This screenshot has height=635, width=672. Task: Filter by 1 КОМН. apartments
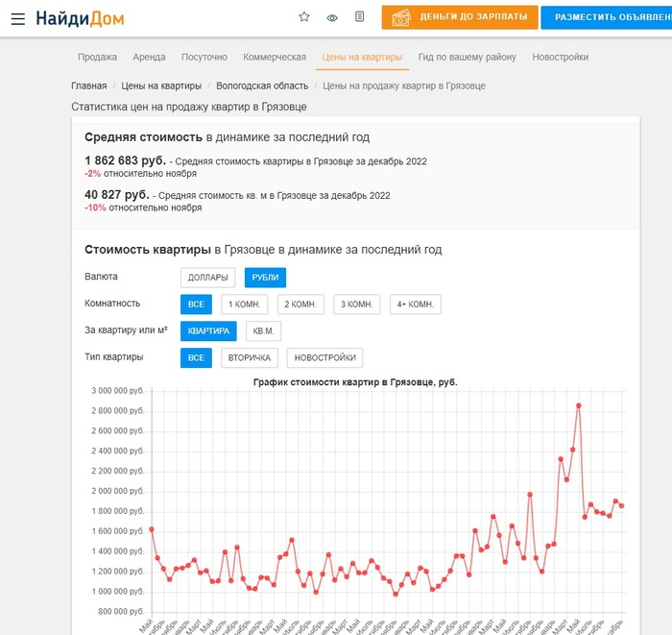click(244, 305)
